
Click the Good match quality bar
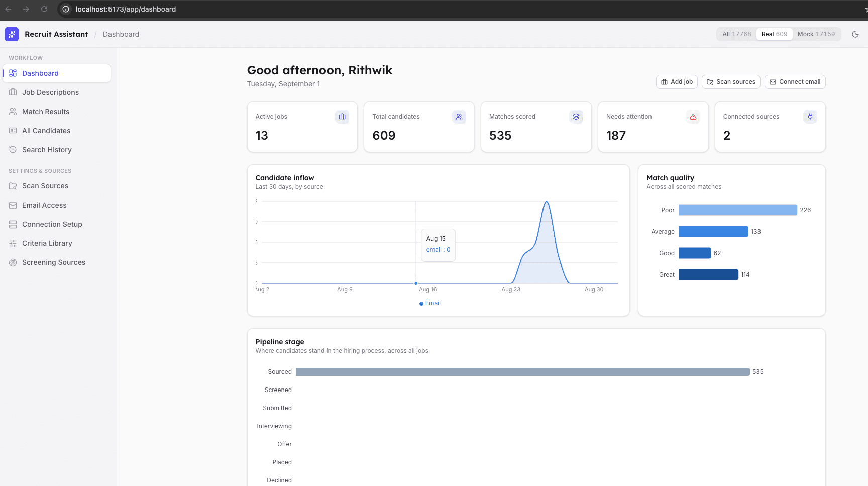[695, 253]
